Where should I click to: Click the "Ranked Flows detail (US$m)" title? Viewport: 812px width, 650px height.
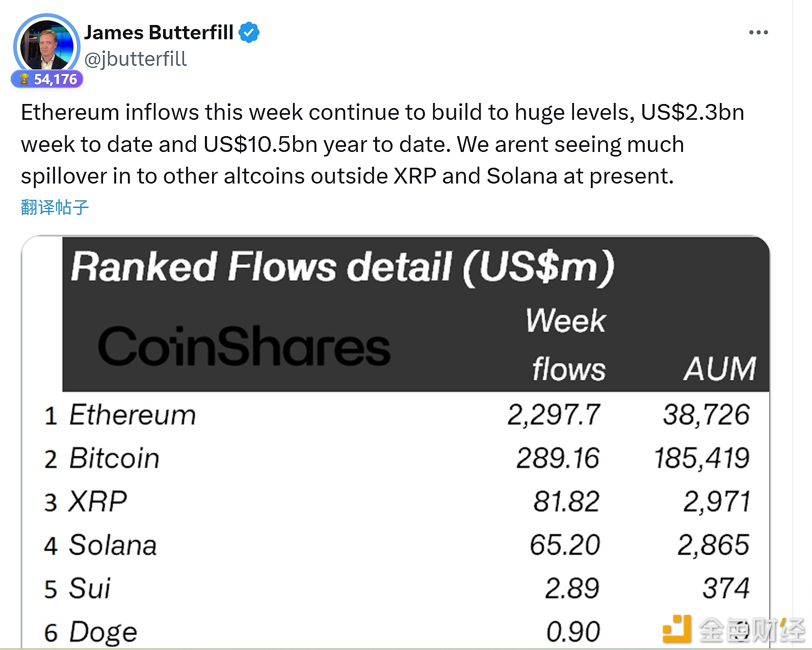coord(343,267)
